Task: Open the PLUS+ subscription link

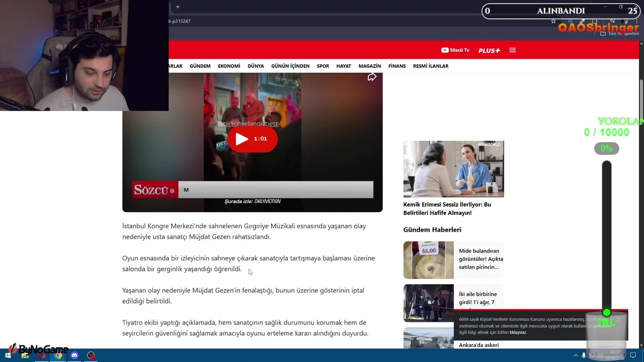Action: (x=489, y=50)
